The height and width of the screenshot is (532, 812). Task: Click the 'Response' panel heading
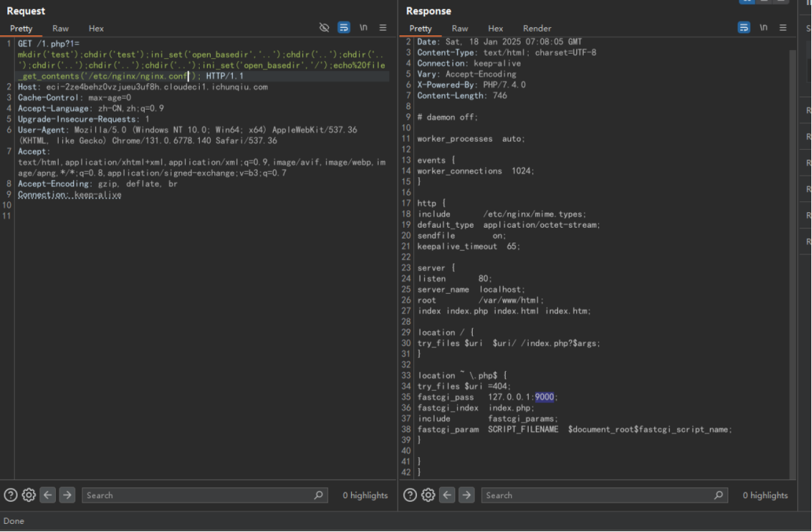click(428, 11)
